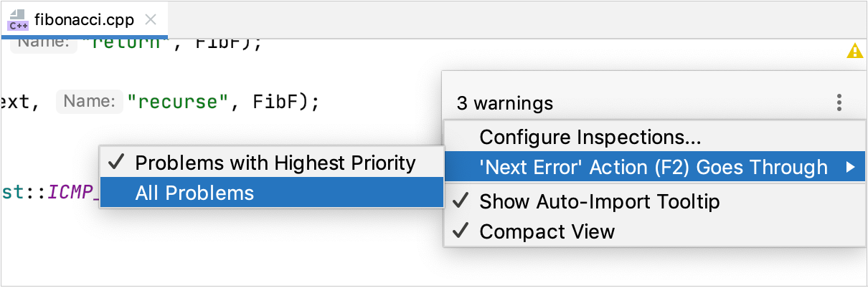Viewport: 868px width, 288px height.
Task: Click the yellow warning triangle indicator
Action: click(x=854, y=51)
